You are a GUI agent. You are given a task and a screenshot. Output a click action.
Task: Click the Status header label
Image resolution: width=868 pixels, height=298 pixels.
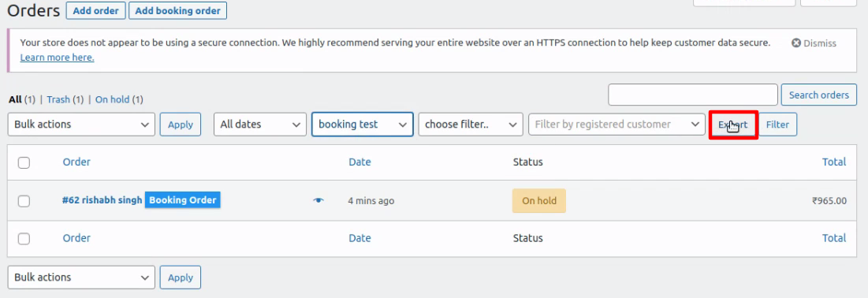pos(528,162)
